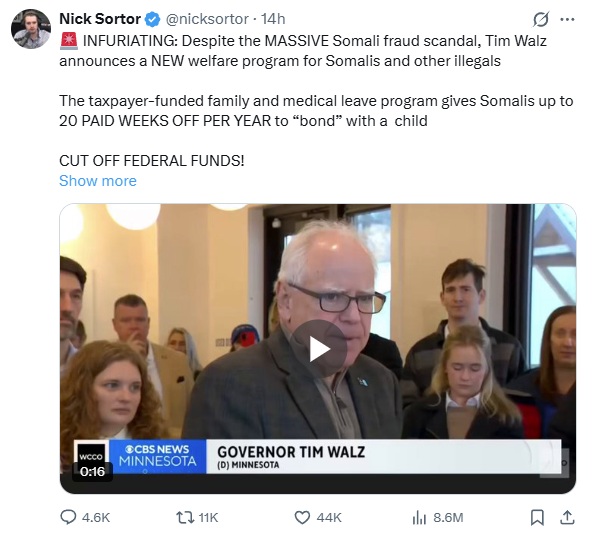
Task: View post analytics bar chart icon
Action: click(x=419, y=518)
